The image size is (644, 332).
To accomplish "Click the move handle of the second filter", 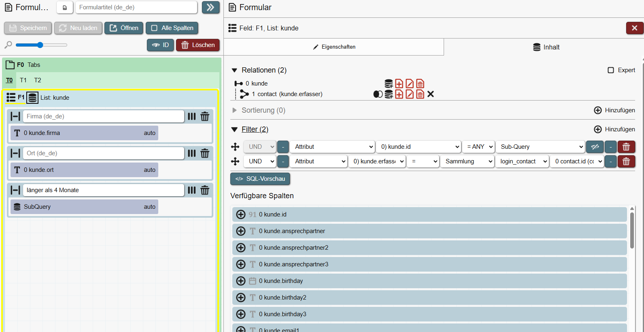I will [x=235, y=161].
